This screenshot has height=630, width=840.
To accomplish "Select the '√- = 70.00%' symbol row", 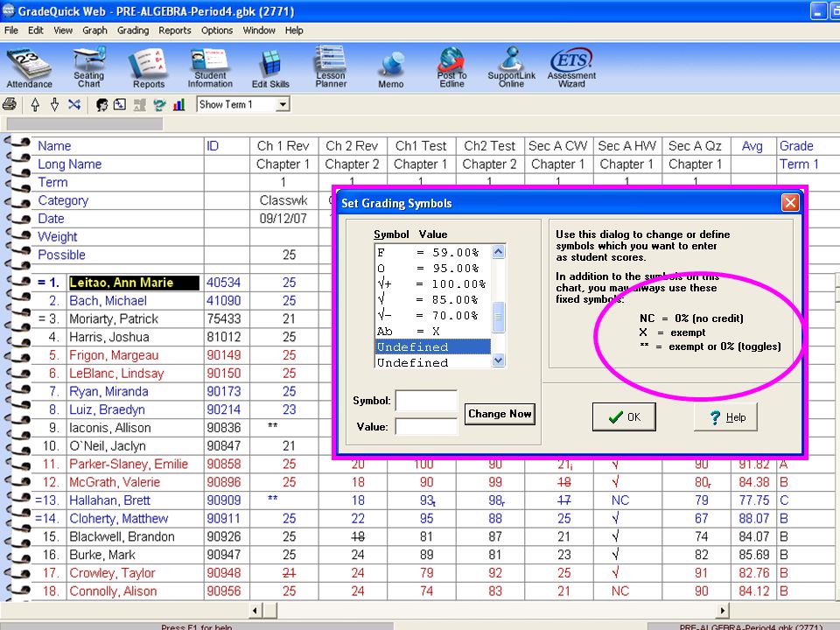I will (x=433, y=315).
